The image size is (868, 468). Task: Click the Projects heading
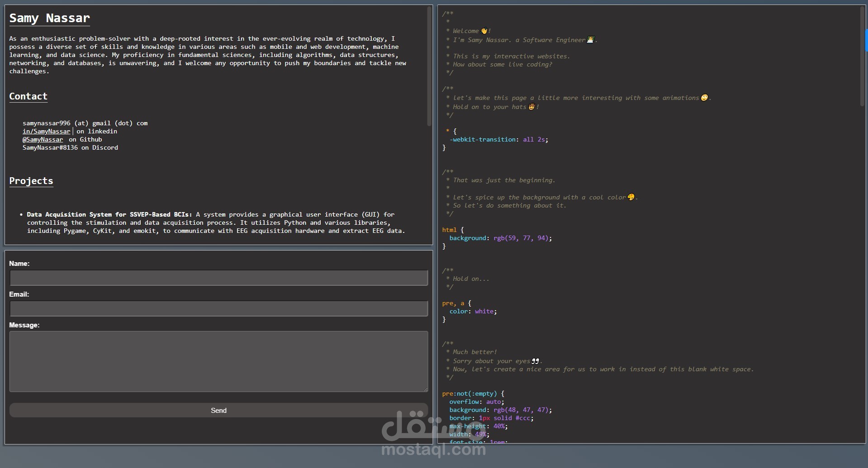[31, 181]
